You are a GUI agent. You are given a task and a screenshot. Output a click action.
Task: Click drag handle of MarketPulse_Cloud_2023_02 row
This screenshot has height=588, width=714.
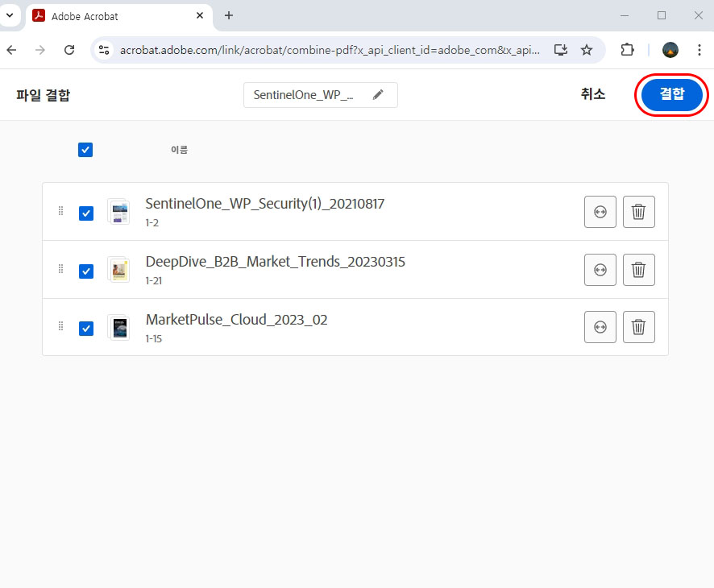(x=60, y=326)
